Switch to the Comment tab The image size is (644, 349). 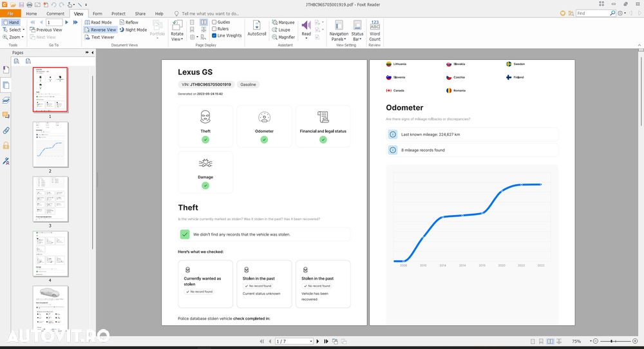tap(55, 14)
